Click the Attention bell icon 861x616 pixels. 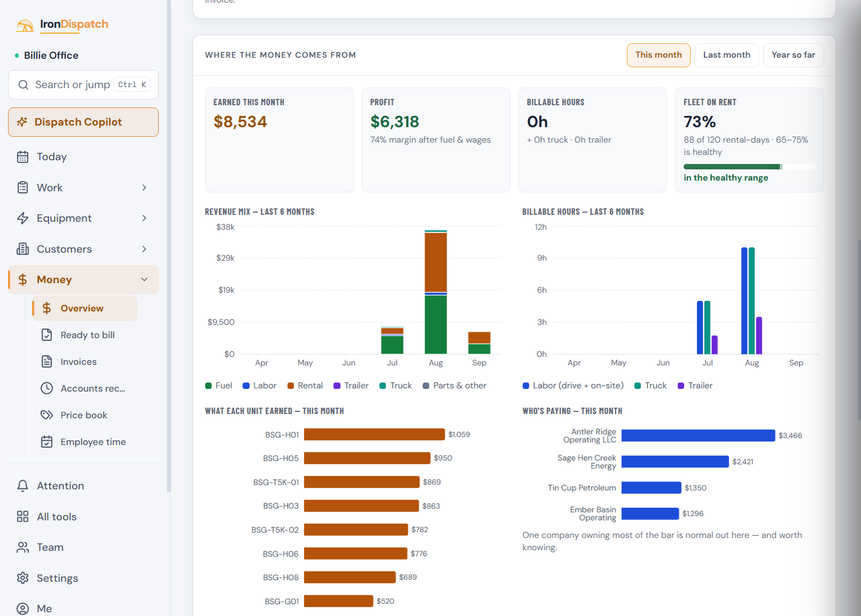[x=22, y=486]
